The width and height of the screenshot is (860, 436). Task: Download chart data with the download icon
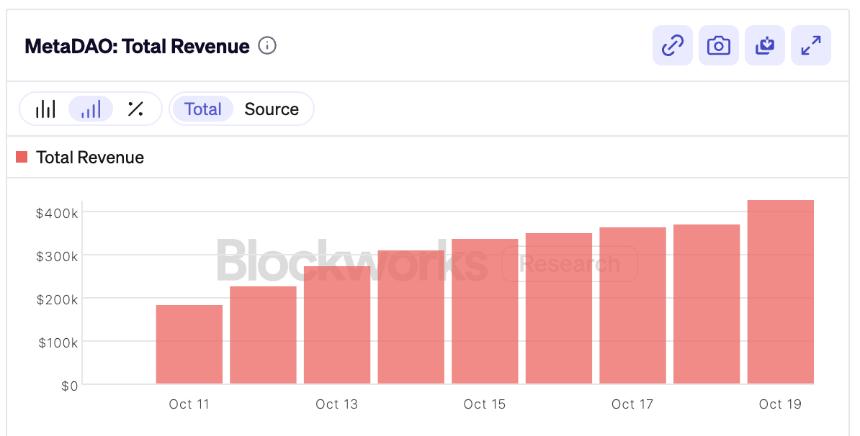(x=765, y=45)
